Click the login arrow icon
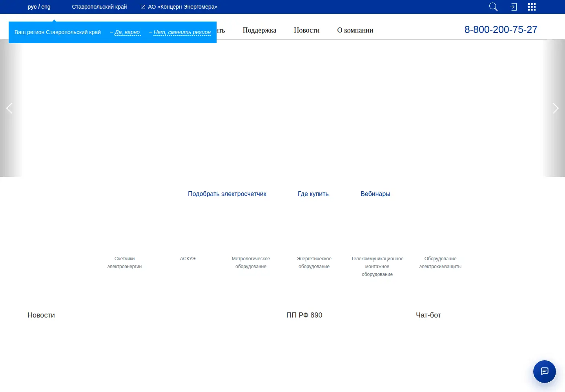Image resolution: width=565 pixels, height=392 pixels. point(513,7)
